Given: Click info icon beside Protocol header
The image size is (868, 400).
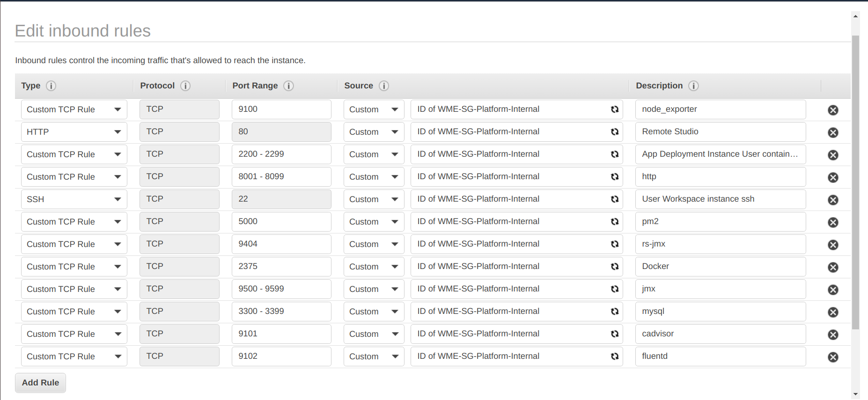Looking at the screenshot, I should [185, 86].
